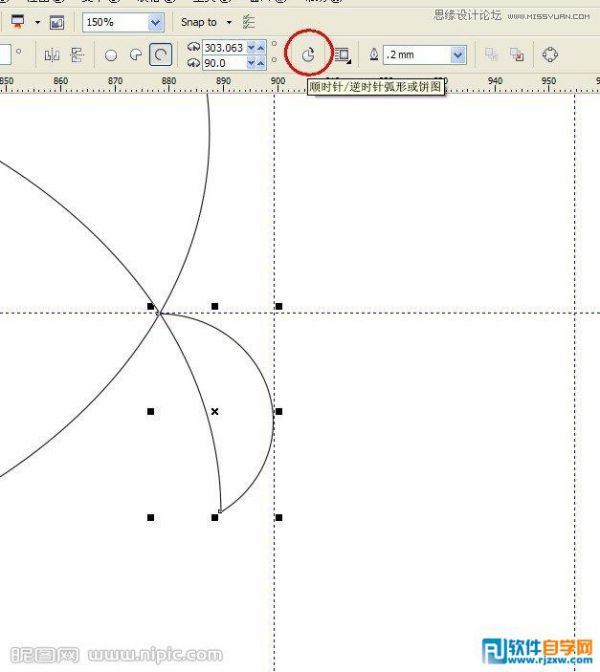The image size is (600, 672).
Task: Click the clockwise/counterclockwise arc direction icon
Action: coord(308,55)
